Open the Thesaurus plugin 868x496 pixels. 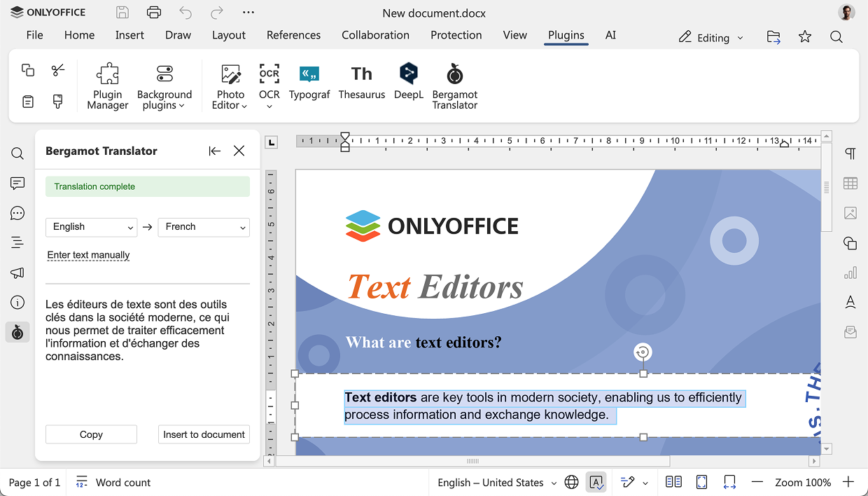coord(362,81)
